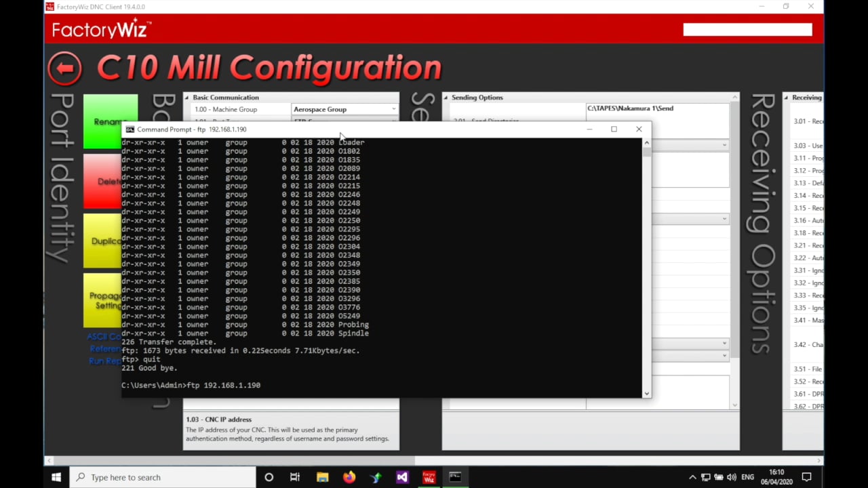Click the white search box in red header
The image size is (868, 488).
(747, 29)
